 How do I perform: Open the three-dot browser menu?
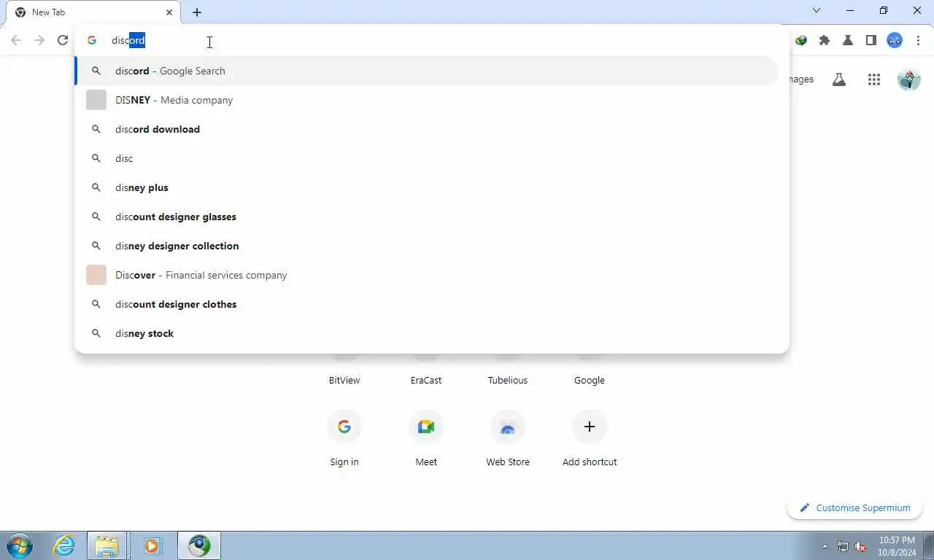pos(918,41)
